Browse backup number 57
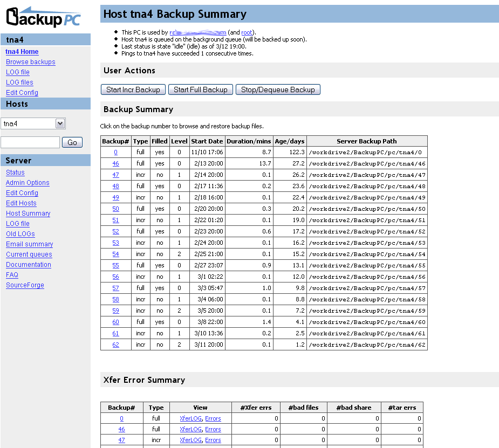The image size is (499, 448). click(x=115, y=288)
